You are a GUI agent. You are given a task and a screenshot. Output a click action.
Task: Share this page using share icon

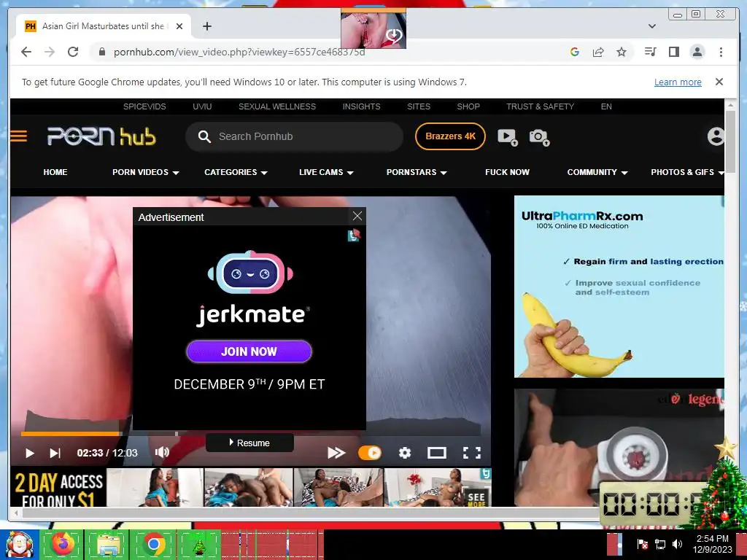click(598, 52)
